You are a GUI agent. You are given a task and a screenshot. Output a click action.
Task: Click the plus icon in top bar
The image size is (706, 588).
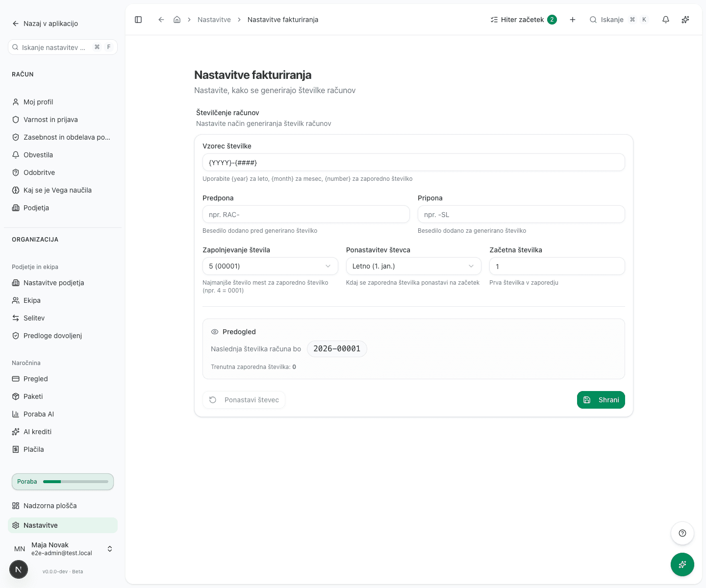coord(573,20)
